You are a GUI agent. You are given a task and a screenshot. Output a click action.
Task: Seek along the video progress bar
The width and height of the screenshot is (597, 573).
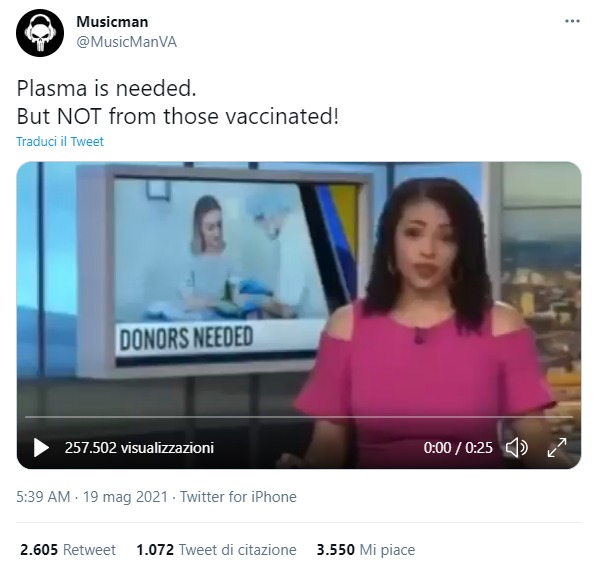click(299, 417)
